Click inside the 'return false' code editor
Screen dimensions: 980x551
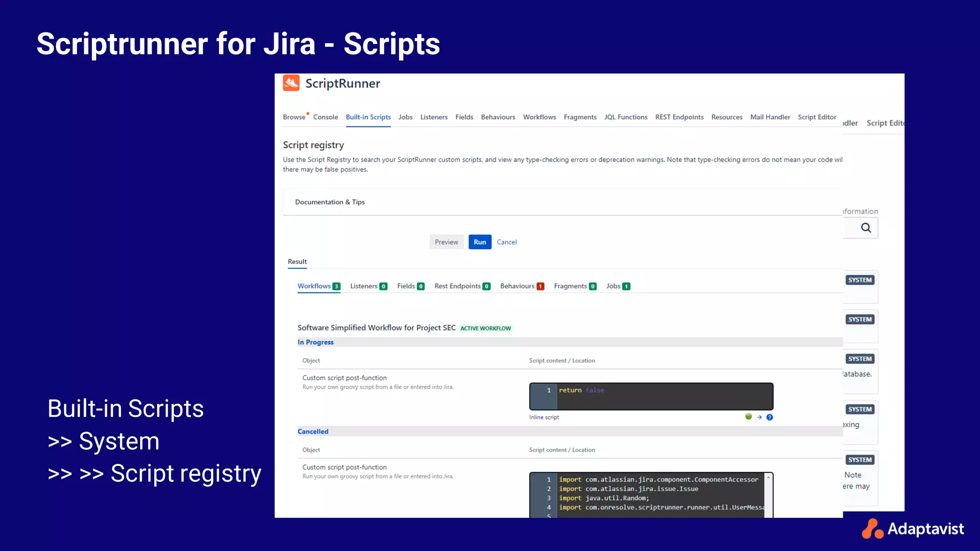[651, 396]
